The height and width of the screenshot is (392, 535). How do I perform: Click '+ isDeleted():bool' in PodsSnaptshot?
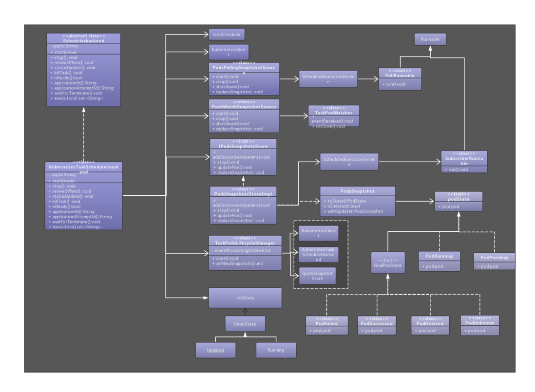[x=342, y=206]
